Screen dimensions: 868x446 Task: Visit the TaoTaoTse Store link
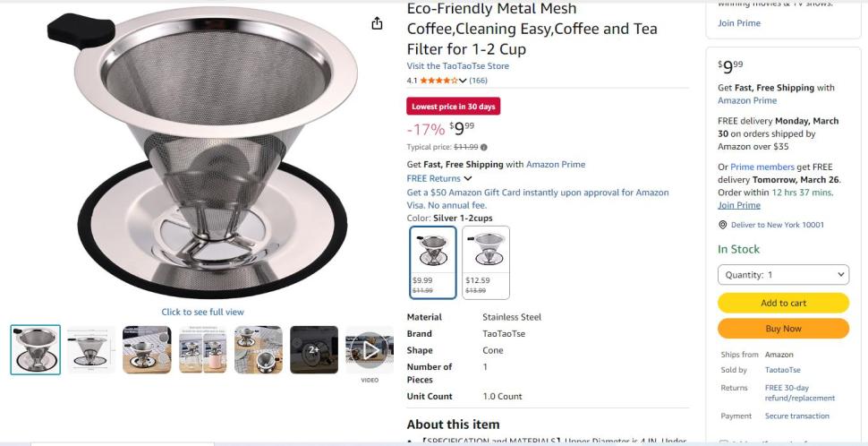click(457, 66)
